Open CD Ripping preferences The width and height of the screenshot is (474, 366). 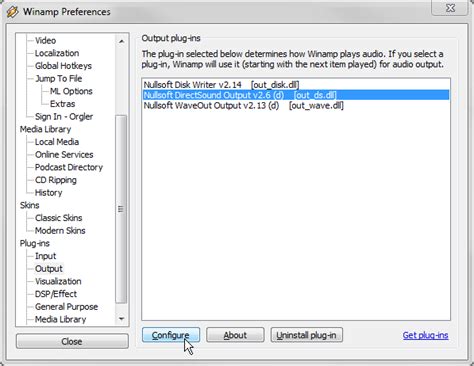coord(56,180)
